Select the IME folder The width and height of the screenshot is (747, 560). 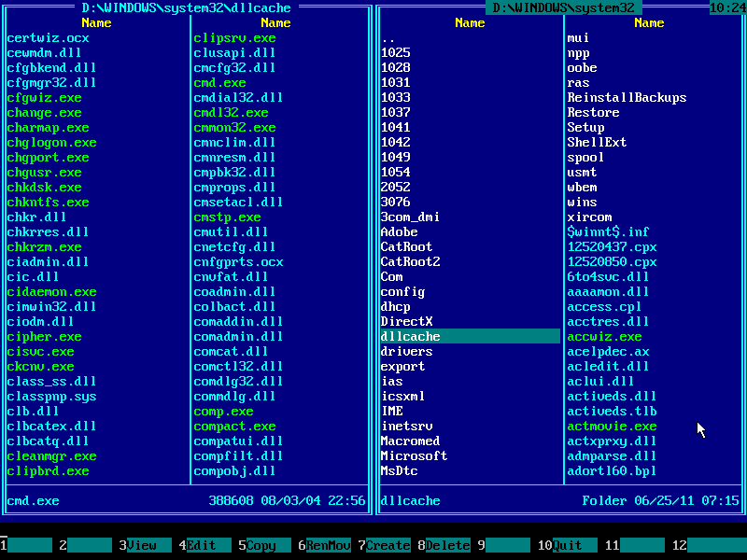tap(392, 411)
